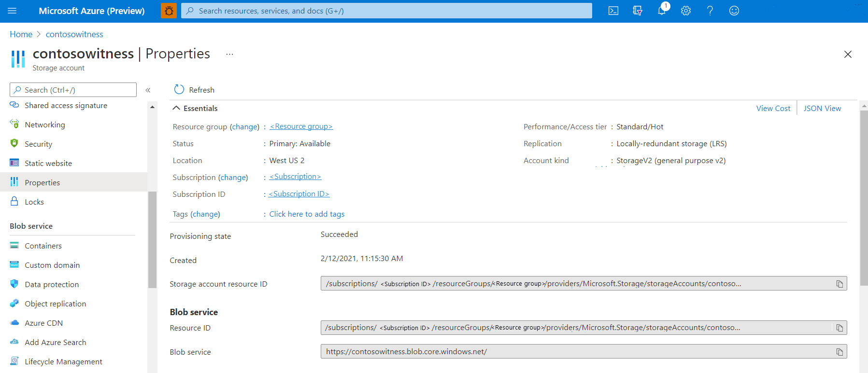This screenshot has height=373, width=868.
Task: Click the Refresh button
Action: pos(194,90)
